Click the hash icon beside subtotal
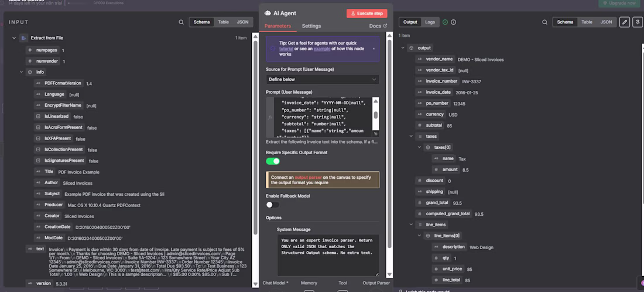The image size is (644, 292). pyautogui.click(x=419, y=125)
